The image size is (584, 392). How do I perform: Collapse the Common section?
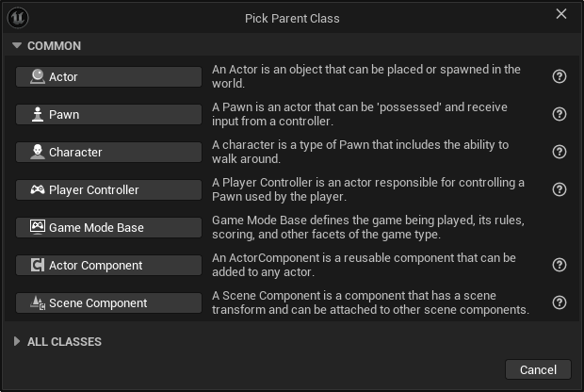pos(17,45)
